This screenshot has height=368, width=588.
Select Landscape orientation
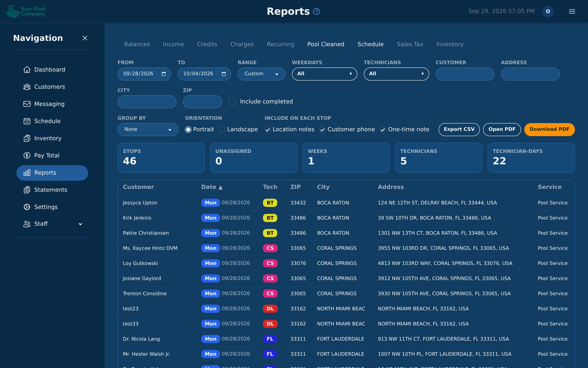pyautogui.click(x=222, y=129)
